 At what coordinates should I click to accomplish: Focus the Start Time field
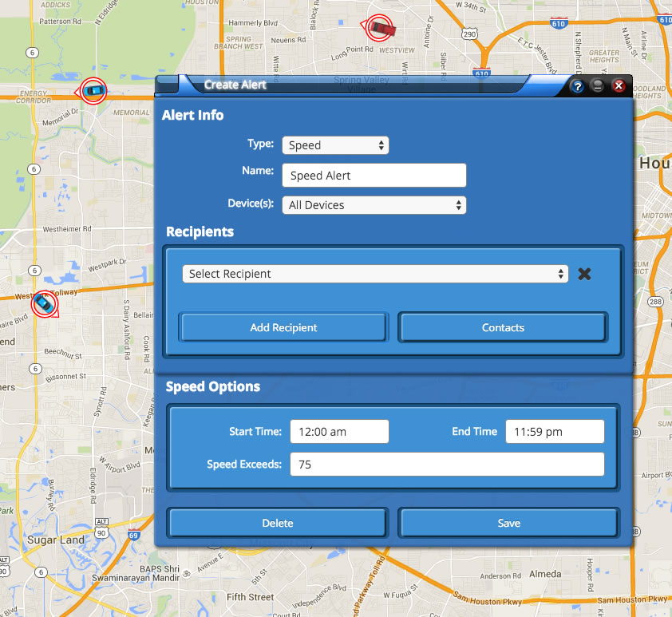pos(339,432)
